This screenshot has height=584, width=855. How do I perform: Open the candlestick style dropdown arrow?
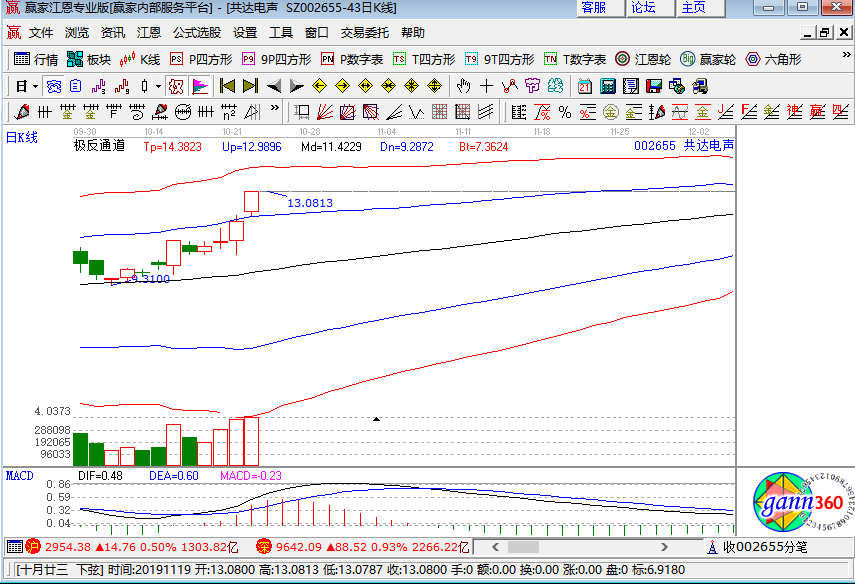coord(158,86)
